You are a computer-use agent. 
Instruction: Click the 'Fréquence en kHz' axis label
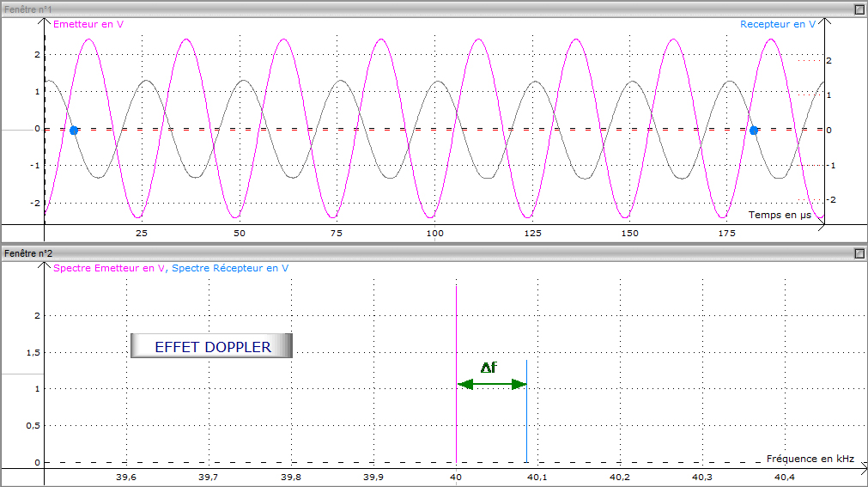pyautogui.click(x=810, y=459)
